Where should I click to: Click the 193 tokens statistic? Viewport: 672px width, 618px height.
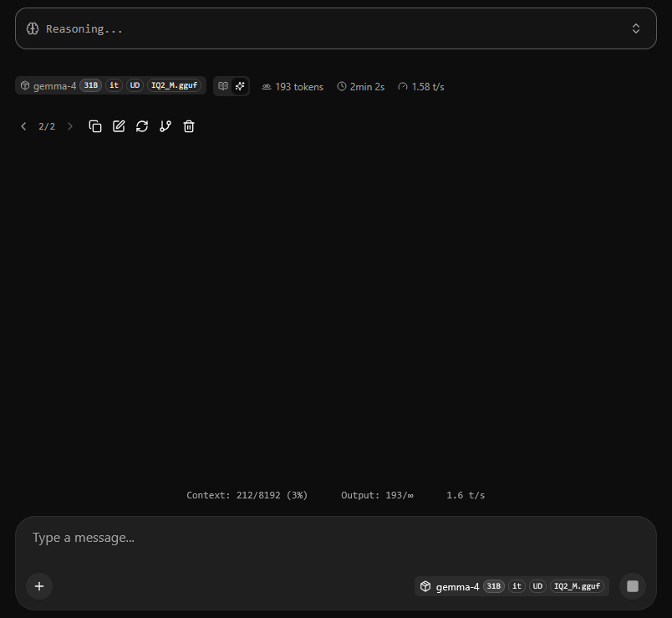[293, 87]
